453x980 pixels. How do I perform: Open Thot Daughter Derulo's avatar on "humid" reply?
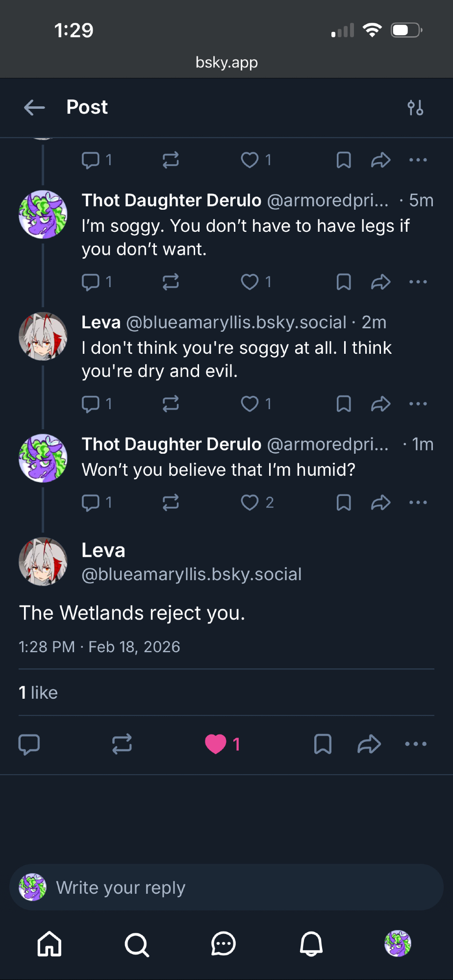tap(43, 459)
